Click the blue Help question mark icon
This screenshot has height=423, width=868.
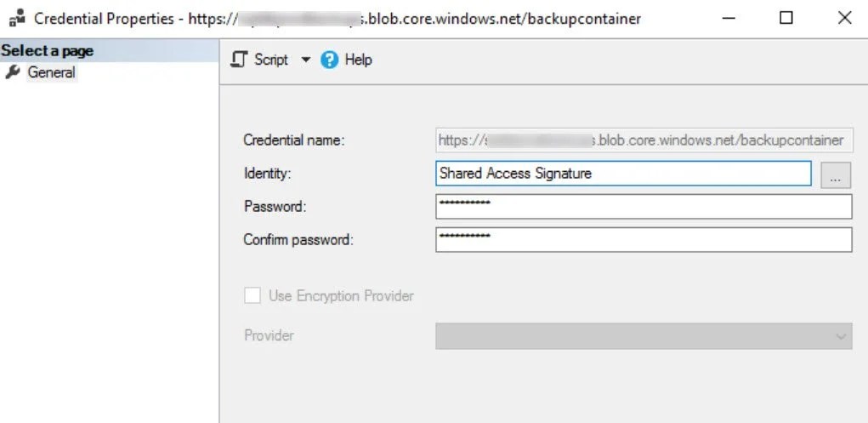tap(330, 60)
